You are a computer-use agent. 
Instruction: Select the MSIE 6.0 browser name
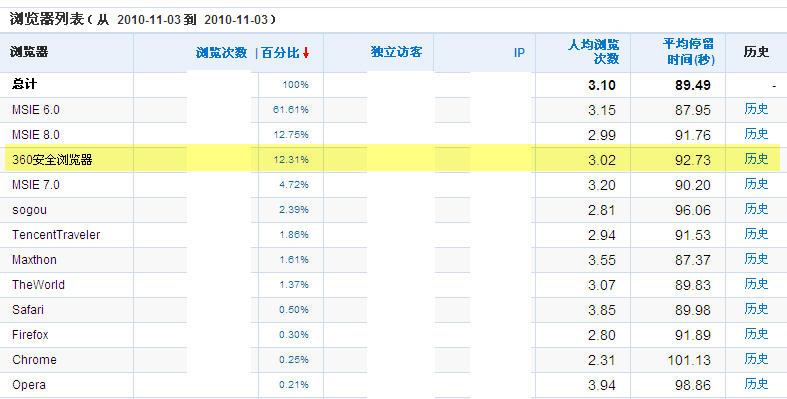click(36, 110)
